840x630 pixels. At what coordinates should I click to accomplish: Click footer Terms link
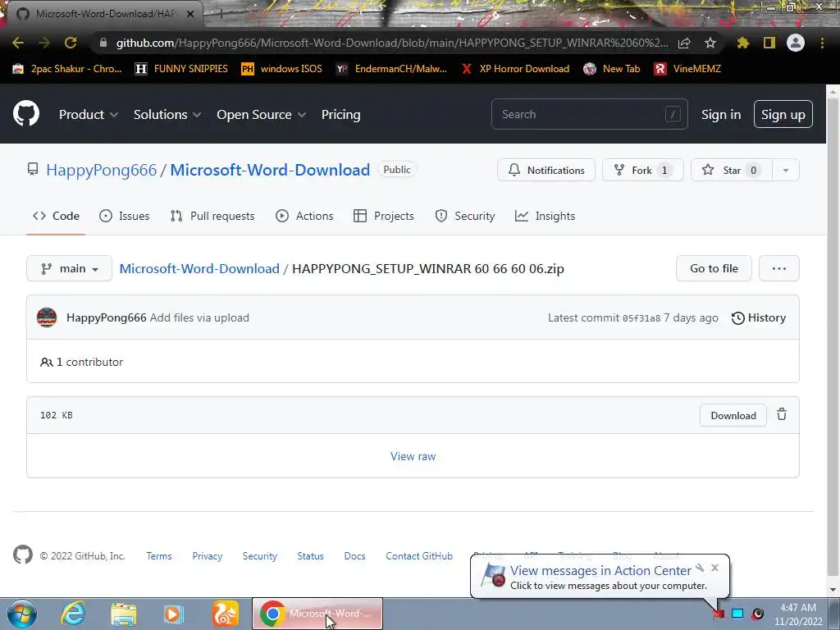[x=159, y=556]
